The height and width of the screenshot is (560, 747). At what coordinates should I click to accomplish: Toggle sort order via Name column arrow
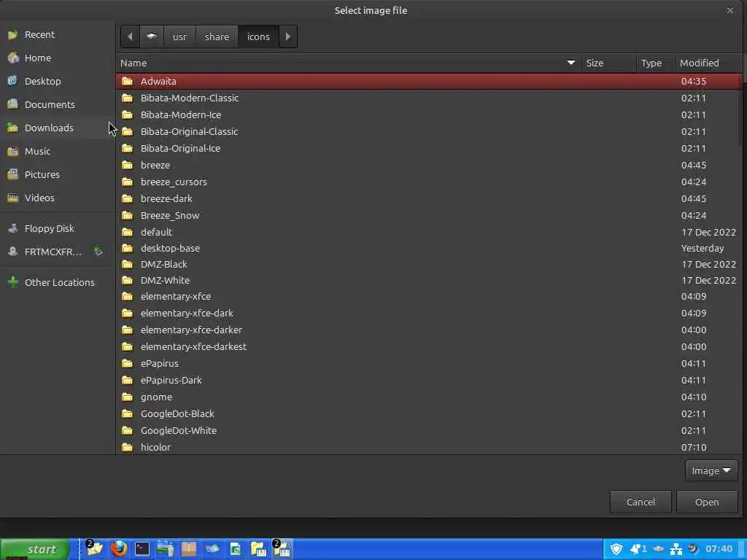570,63
